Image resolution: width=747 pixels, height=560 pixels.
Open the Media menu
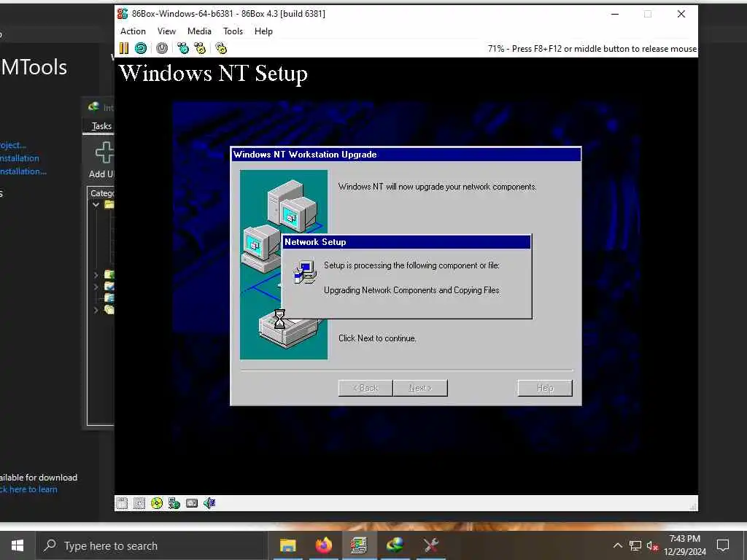click(x=199, y=31)
